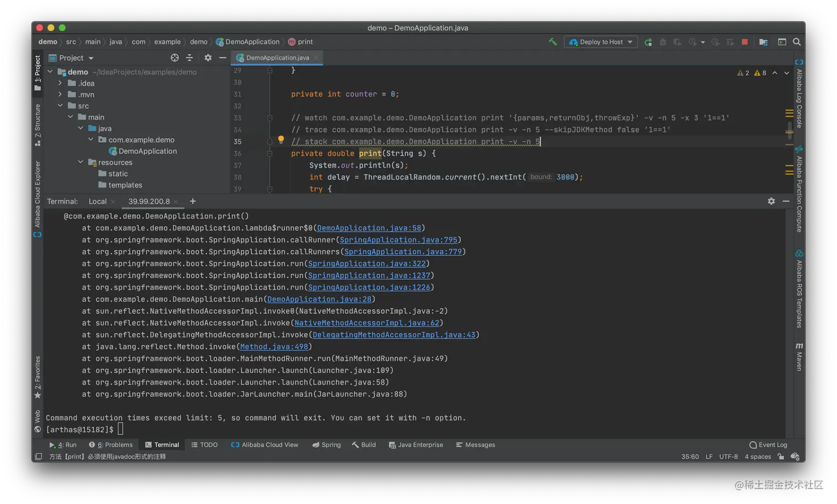The image size is (837, 504).
Task: Open the Deploy to Host configuration dropdown
Action: point(601,42)
